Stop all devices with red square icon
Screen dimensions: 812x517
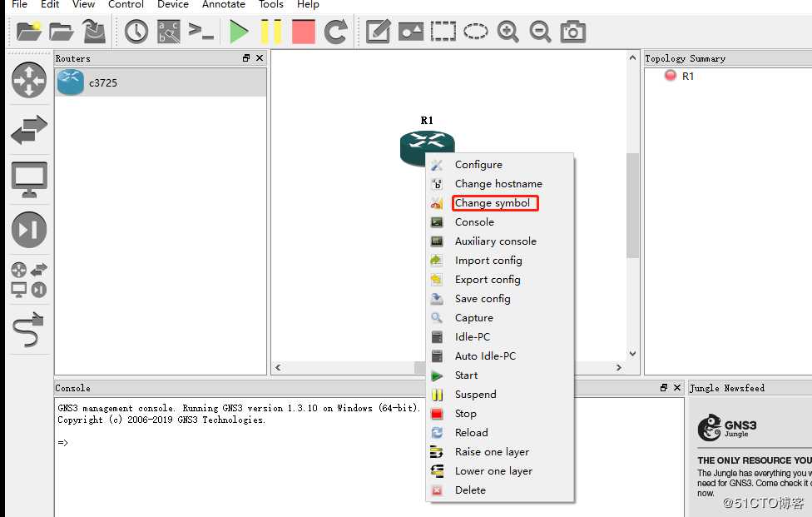(304, 32)
